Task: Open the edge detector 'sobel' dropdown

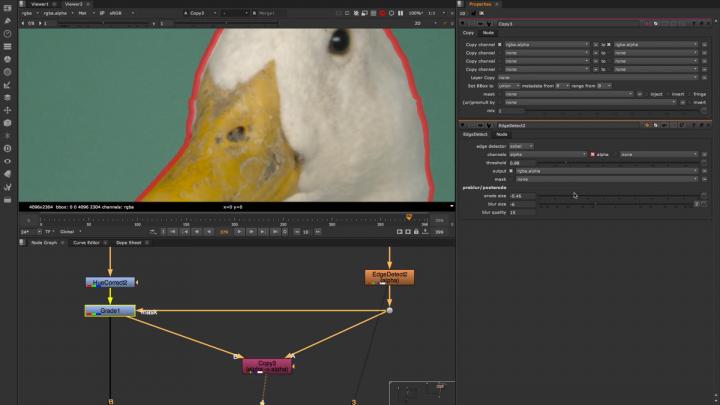Action: (x=521, y=146)
